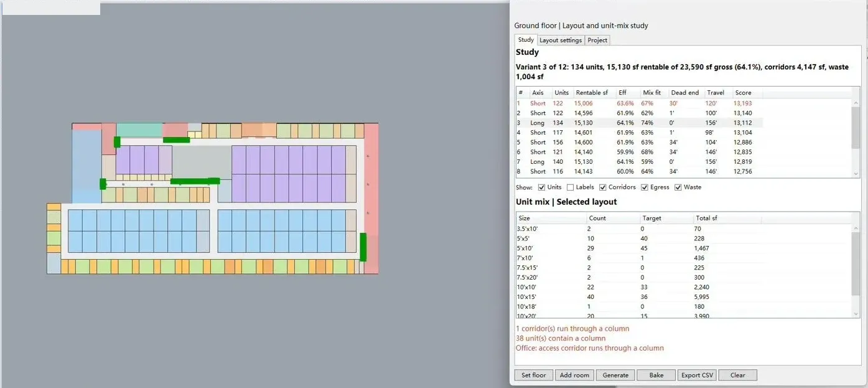
Task: Select the 7'x10' unit mix row
Action: click(x=638, y=258)
